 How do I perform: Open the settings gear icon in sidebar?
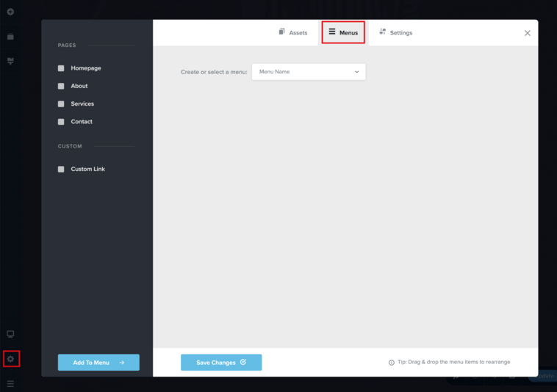(11, 359)
